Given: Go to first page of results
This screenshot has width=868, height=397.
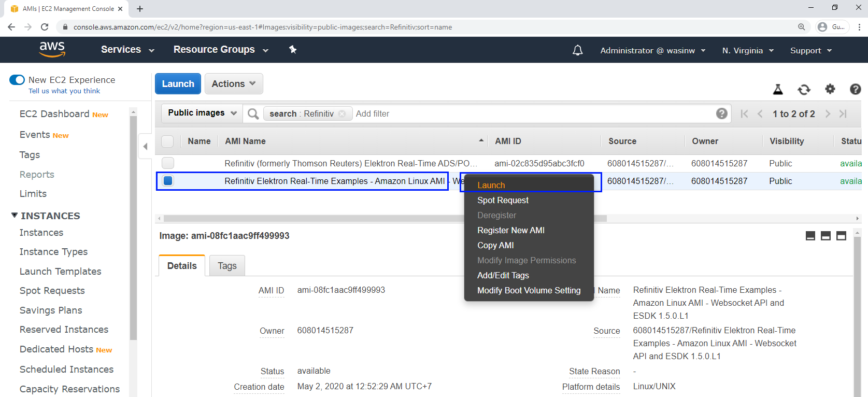Looking at the screenshot, I should pyautogui.click(x=744, y=114).
